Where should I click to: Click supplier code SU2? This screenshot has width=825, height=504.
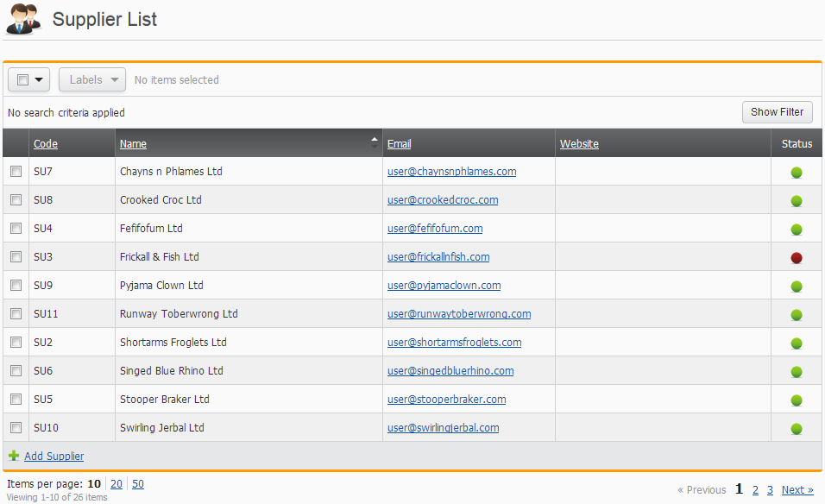pos(43,342)
